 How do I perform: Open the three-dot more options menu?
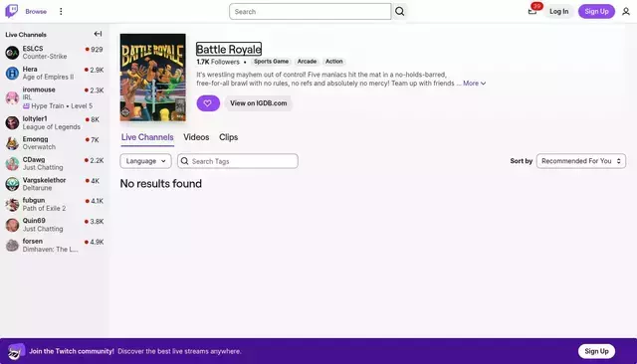[61, 11]
